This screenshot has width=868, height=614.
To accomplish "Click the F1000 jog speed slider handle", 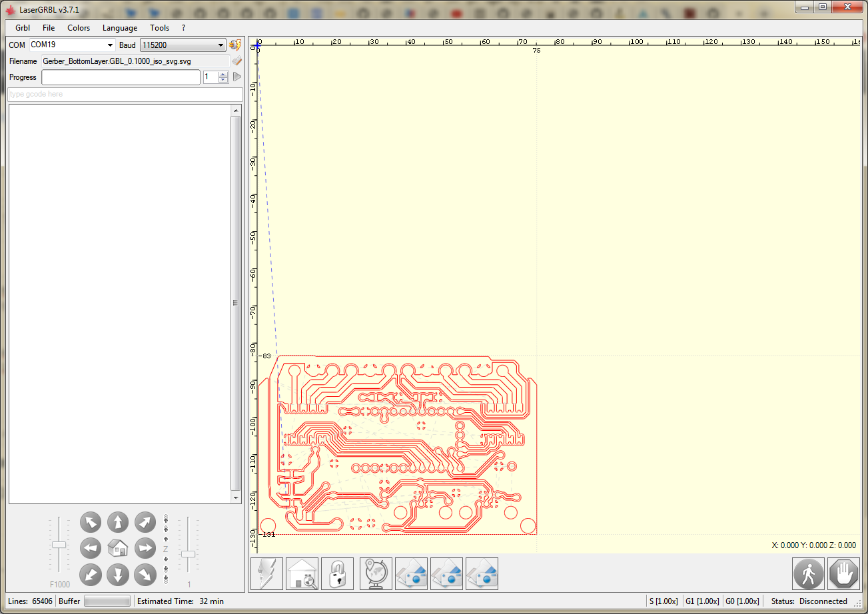I will coord(59,545).
